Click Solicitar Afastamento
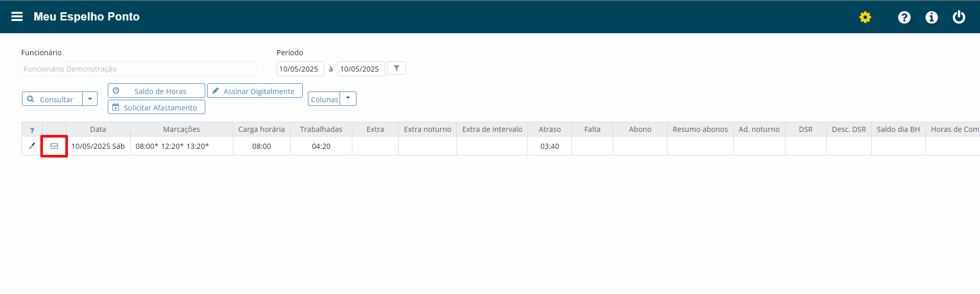The width and height of the screenshot is (980, 294). tap(156, 107)
